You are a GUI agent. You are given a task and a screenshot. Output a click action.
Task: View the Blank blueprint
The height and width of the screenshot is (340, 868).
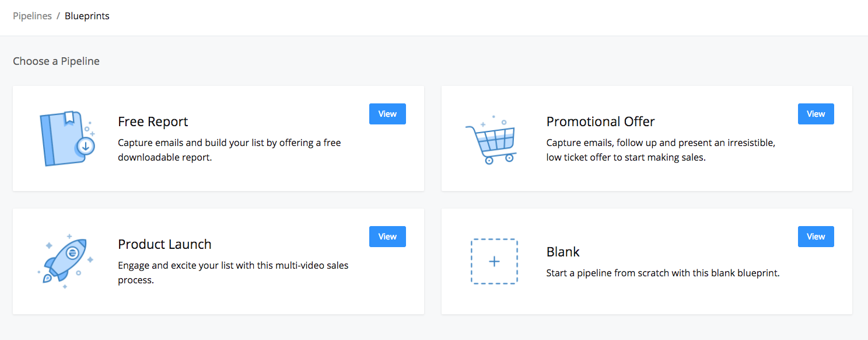click(x=815, y=237)
